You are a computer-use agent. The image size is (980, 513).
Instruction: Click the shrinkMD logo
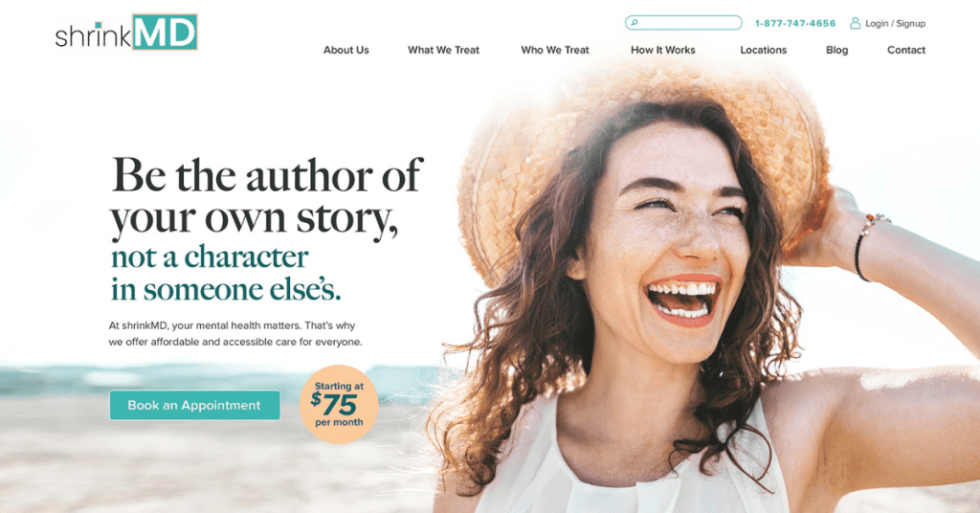(126, 33)
